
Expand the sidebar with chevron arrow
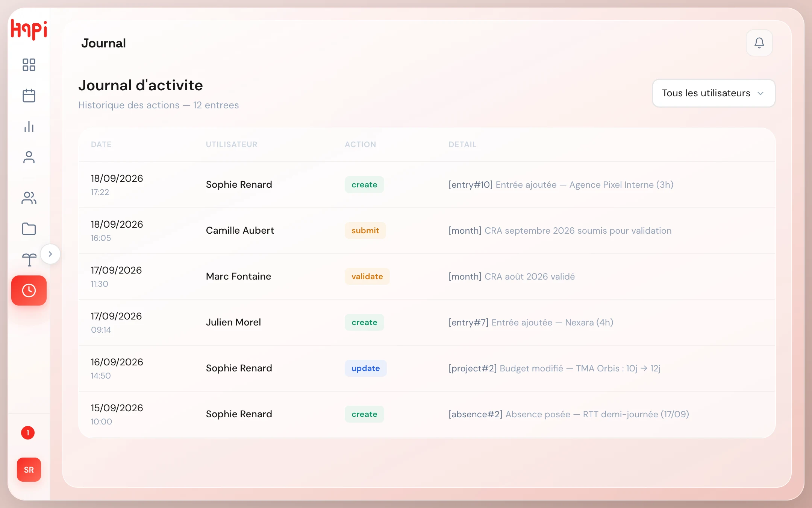point(50,254)
